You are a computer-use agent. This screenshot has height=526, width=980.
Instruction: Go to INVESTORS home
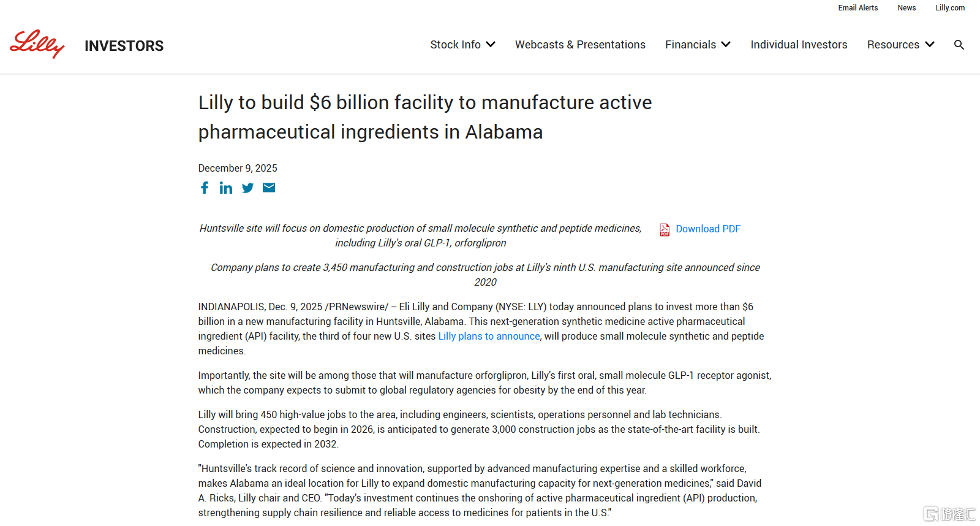124,46
